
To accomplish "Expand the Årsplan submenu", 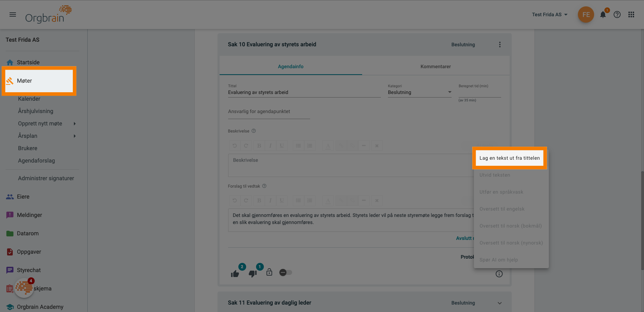I will (75, 136).
